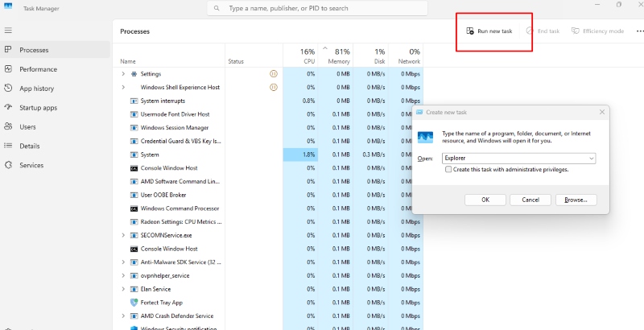Click the 0.3 MB/s disk value for System

374,155
